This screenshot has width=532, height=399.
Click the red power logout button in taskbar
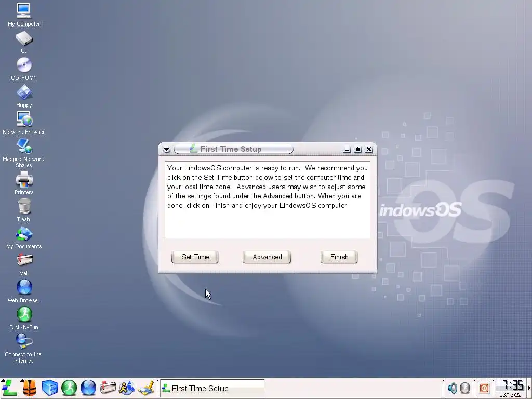484,388
